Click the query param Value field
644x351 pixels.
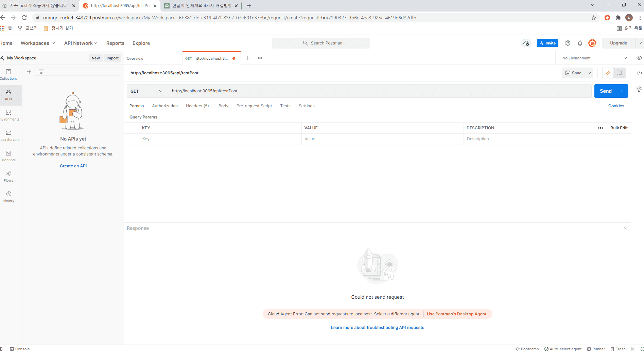(x=382, y=139)
